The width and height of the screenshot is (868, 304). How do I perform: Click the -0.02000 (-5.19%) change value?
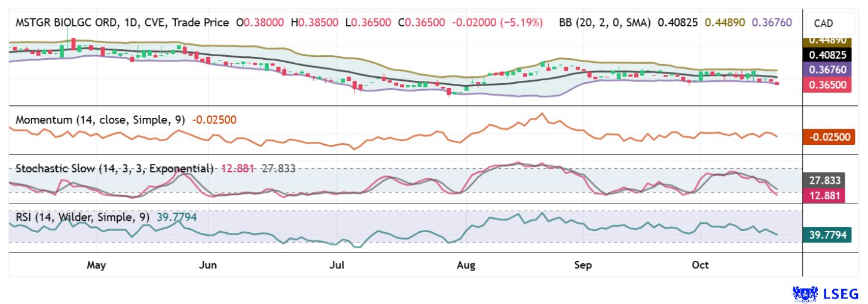pos(497,23)
